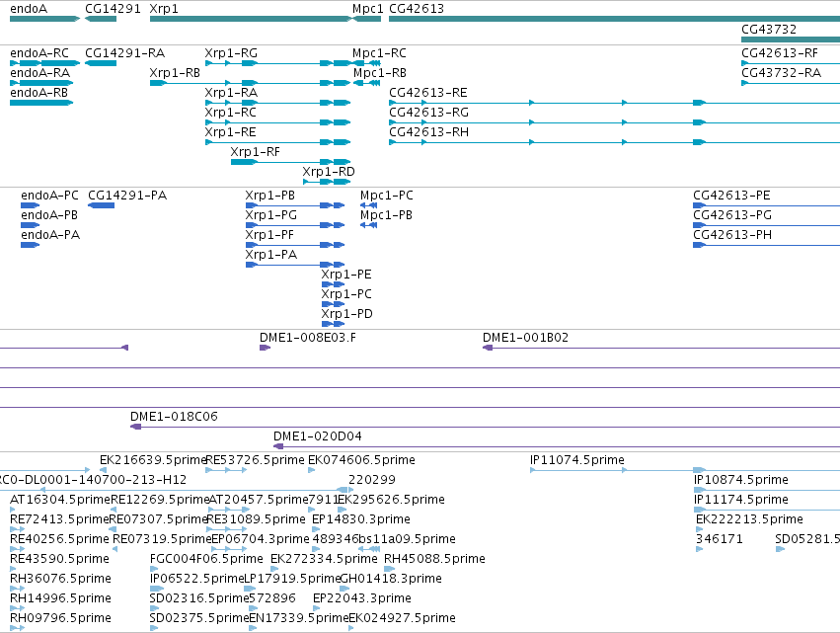Select transcript endoA-RB

pos(41,103)
